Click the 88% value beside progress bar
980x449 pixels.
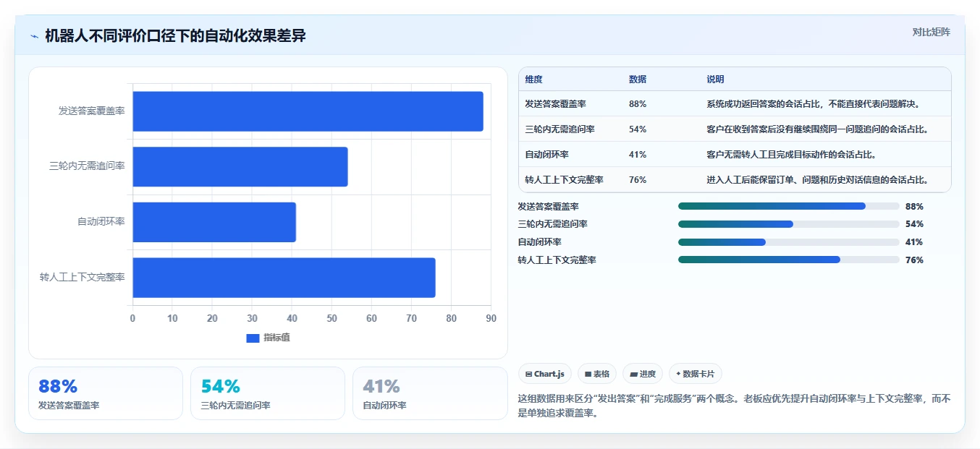[914, 206]
